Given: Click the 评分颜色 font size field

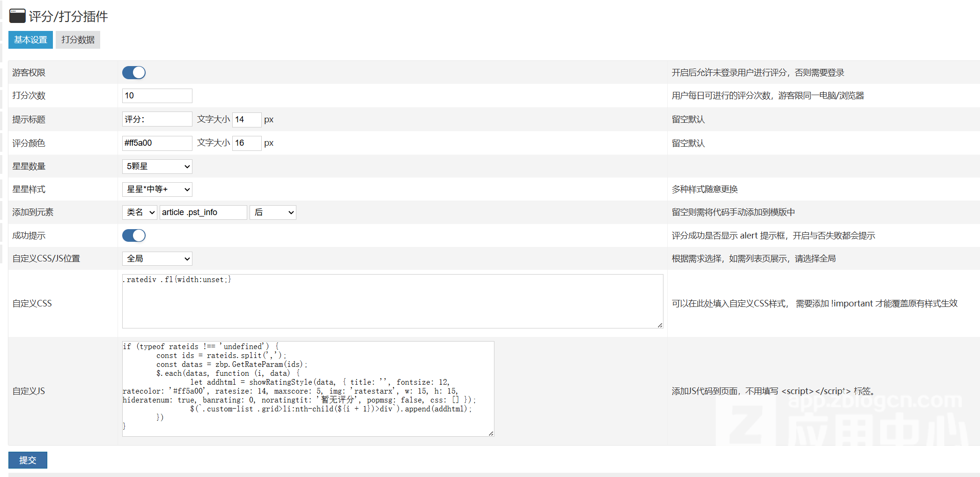Looking at the screenshot, I should pyautogui.click(x=247, y=143).
